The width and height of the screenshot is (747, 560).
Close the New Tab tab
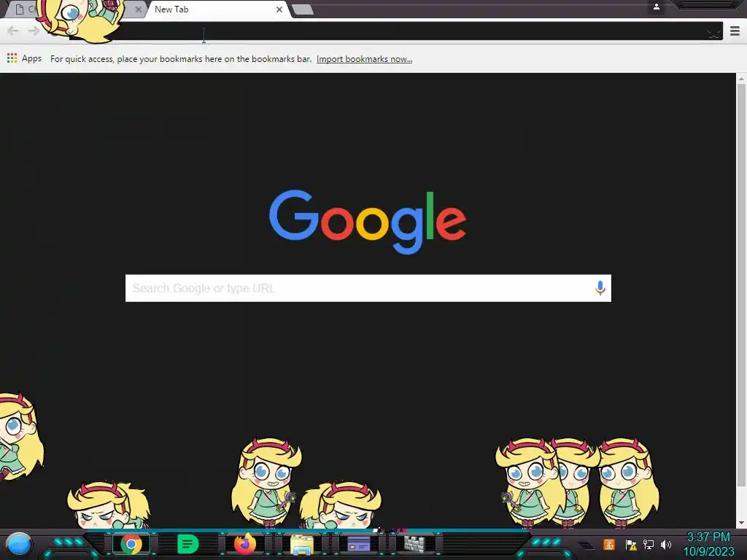click(279, 9)
